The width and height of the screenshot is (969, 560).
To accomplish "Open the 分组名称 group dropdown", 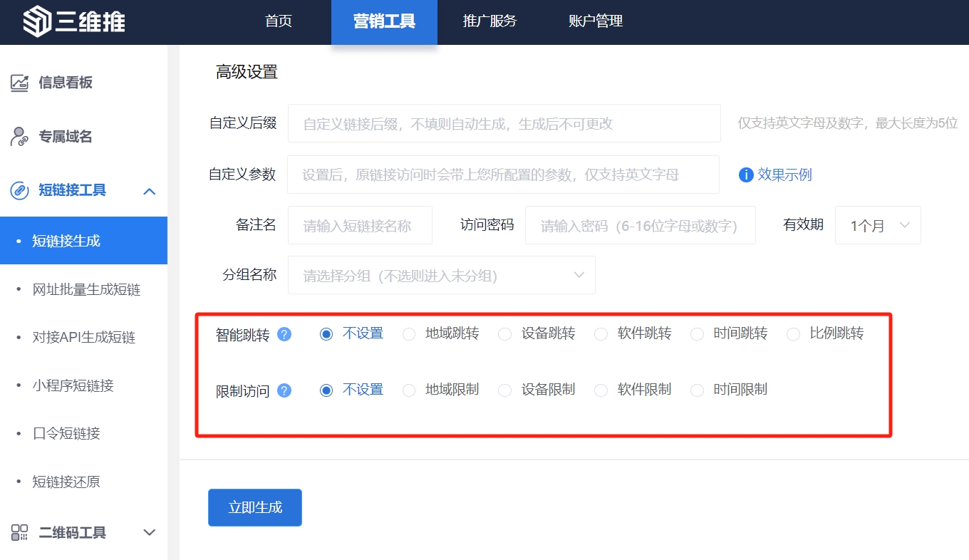I will (x=441, y=276).
